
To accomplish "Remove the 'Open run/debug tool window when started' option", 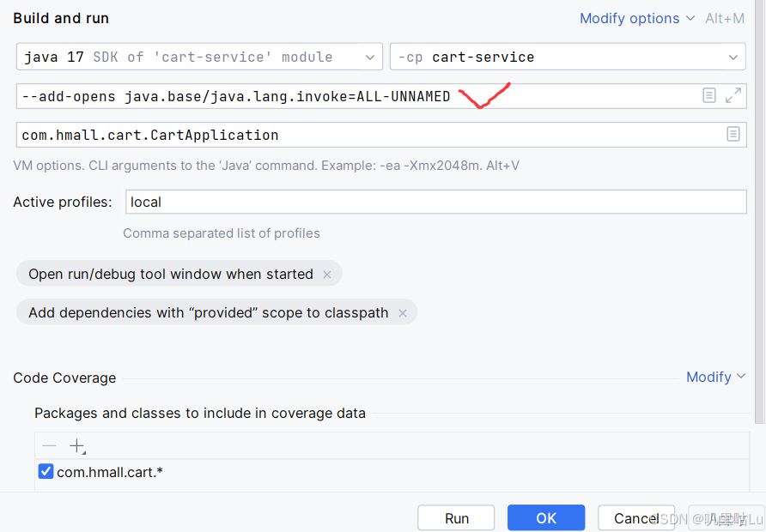I will [326, 274].
